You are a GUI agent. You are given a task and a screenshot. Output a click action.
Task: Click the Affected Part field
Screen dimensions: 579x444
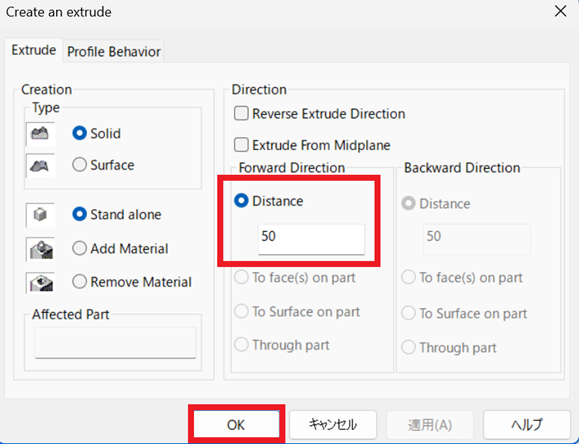click(x=116, y=342)
